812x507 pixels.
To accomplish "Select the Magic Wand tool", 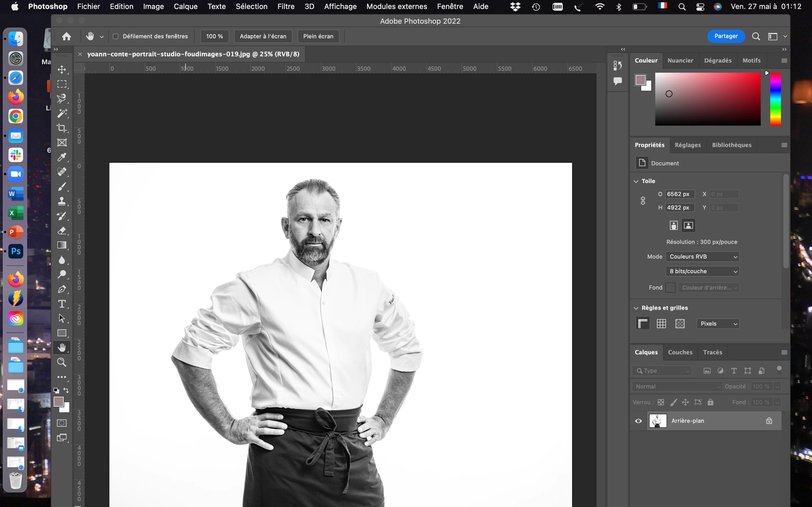I will point(62,113).
